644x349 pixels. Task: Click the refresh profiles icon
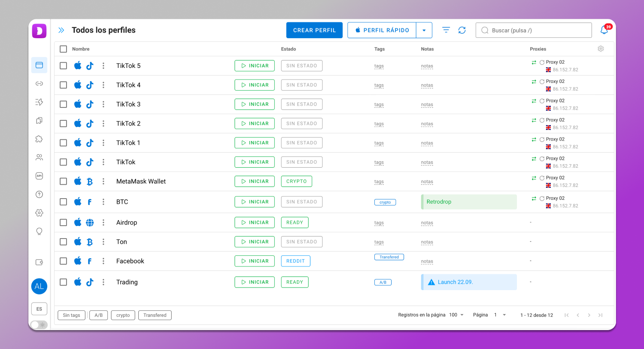click(462, 30)
